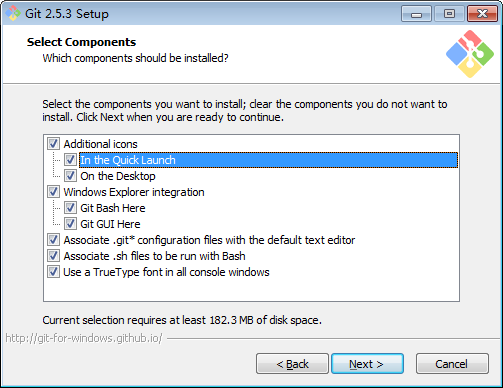Minimize the Git Setup window
503x388 pixels.
coord(416,14)
